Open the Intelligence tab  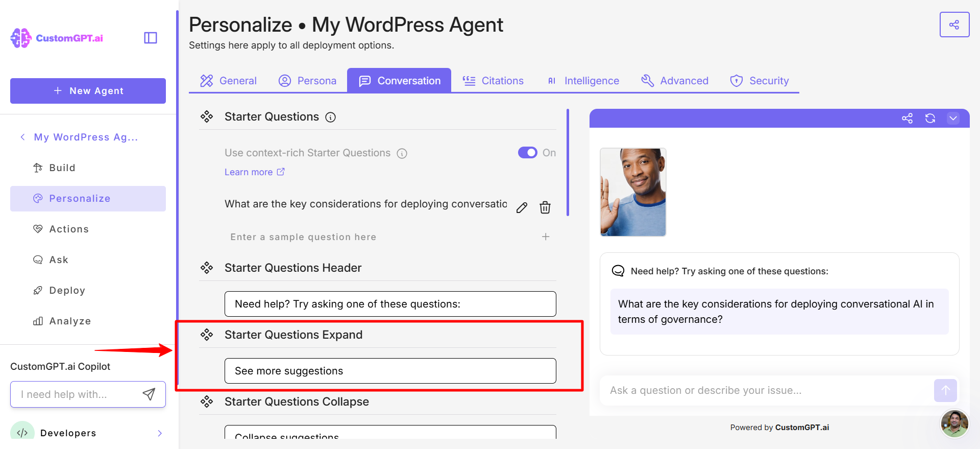[582, 81]
